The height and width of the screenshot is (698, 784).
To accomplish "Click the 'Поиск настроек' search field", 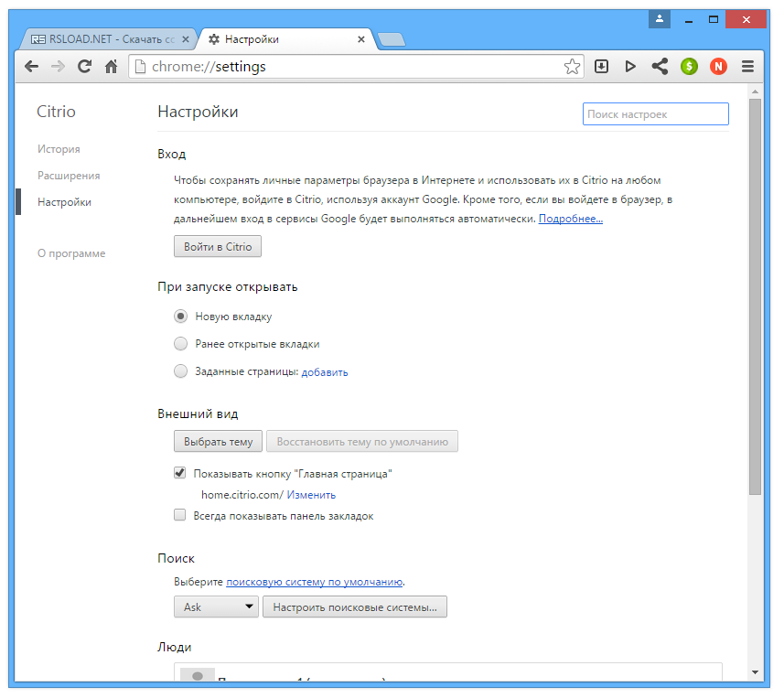I will pos(656,114).
